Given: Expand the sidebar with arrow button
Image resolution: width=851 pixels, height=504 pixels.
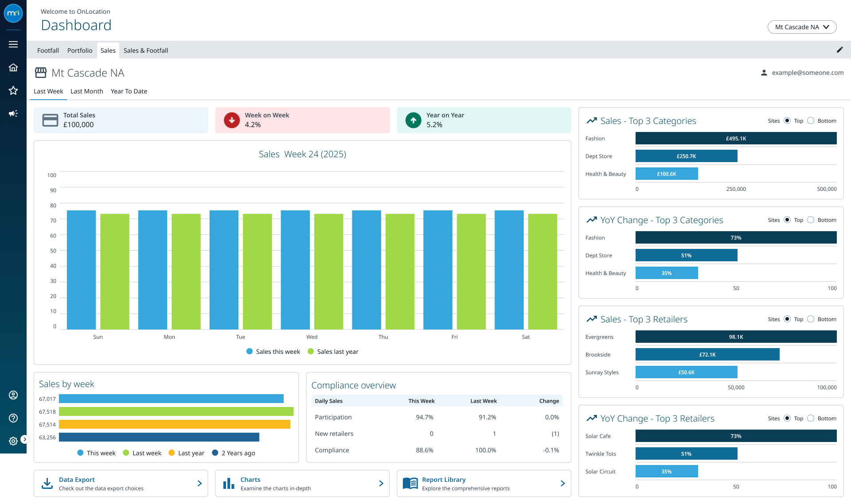Looking at the screenshot, I should (25, 439).
